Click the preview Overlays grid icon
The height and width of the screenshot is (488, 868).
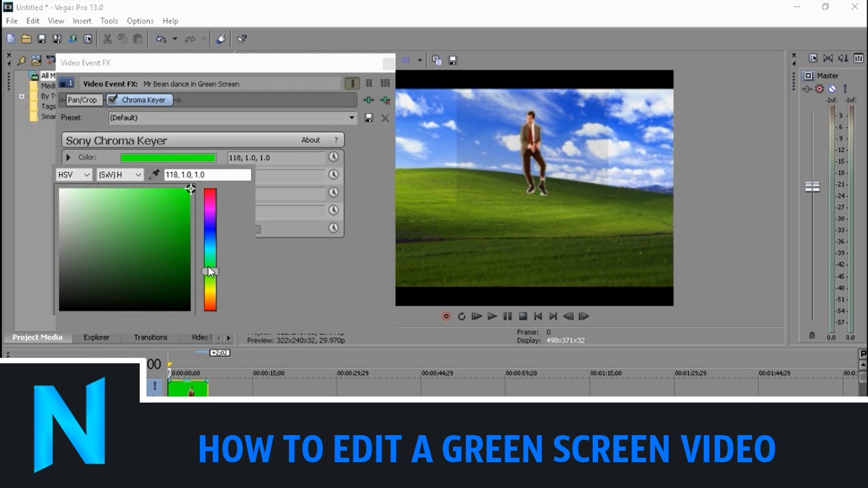406,60
